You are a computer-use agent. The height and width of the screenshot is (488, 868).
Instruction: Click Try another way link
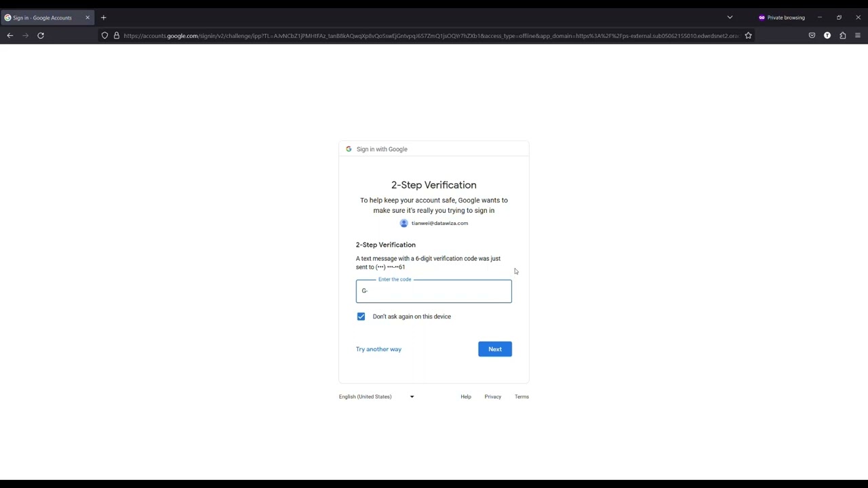378,349
